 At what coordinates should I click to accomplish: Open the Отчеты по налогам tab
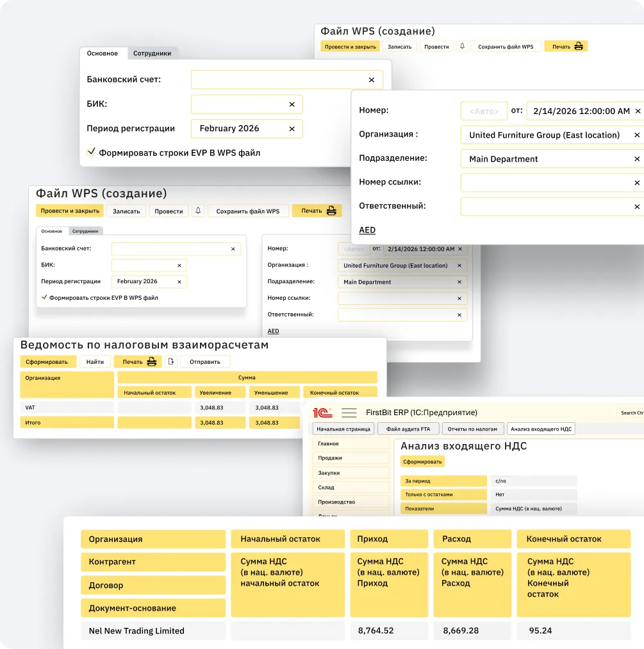[472, 429]
